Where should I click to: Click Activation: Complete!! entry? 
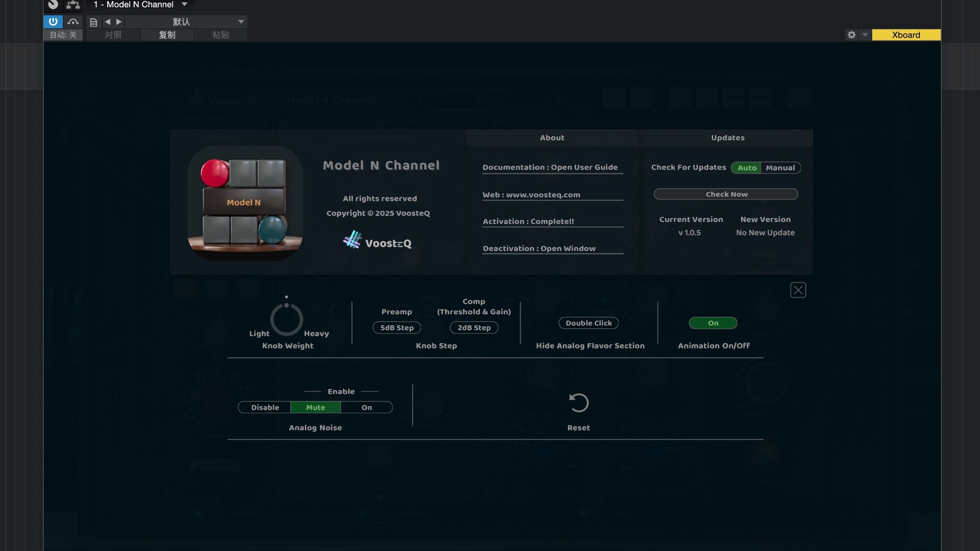pyautogui.click(x=553, y=221)
